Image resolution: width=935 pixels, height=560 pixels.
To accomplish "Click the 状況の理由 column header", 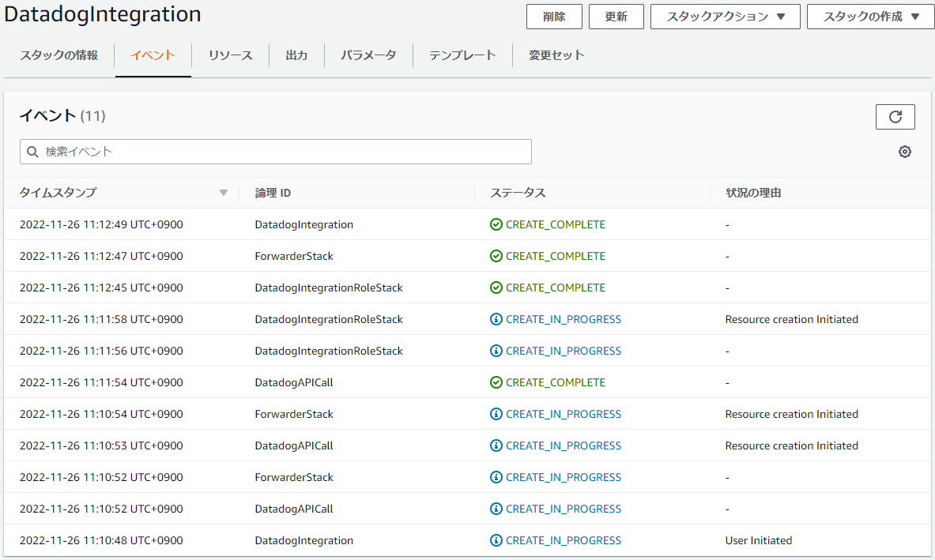I will pos(753,193).
